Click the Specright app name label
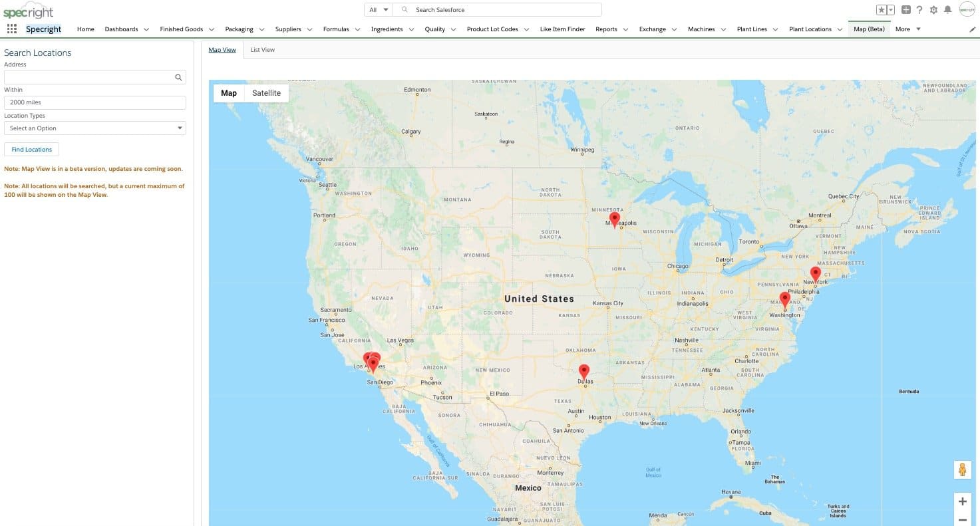Screen dimensions: 980x526 (44, 29)
